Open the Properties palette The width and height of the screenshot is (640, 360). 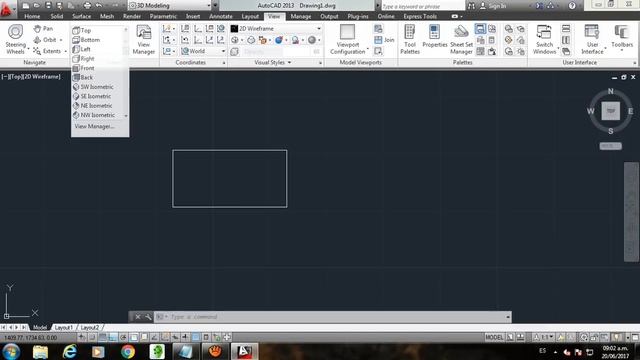coord(435,37)
